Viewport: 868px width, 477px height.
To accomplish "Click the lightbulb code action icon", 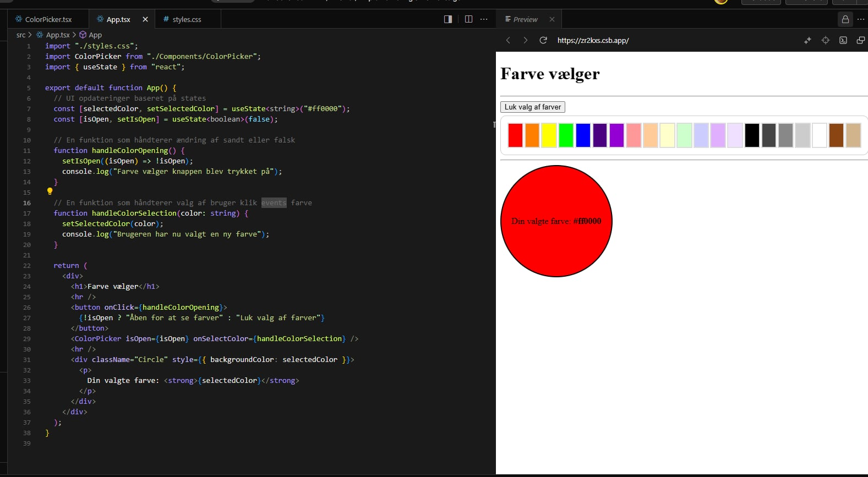I will (x=50, y=191).
